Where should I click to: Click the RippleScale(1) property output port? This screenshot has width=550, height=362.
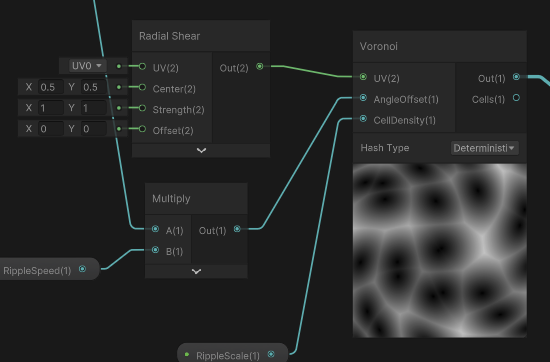coord(271,354)
